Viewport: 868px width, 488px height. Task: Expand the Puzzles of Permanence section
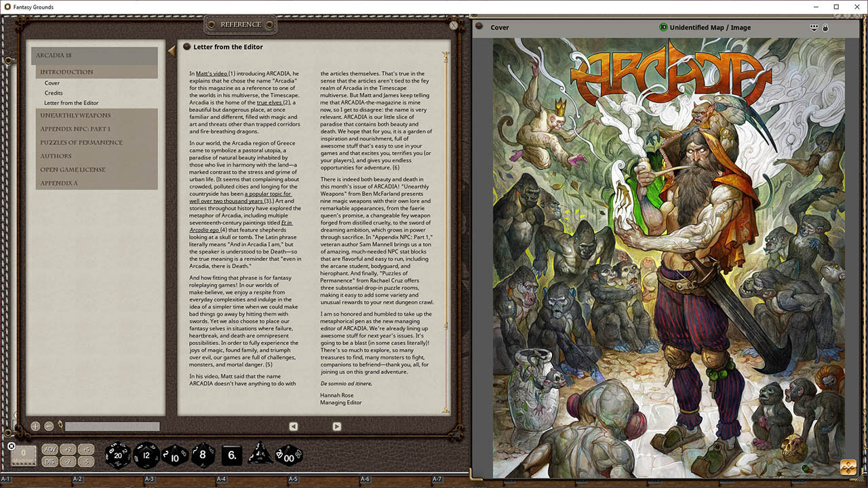click(81, 142)
